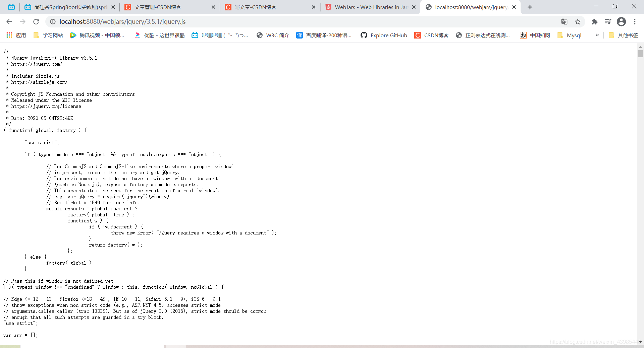This screenshot has height=348, width=644.
Task: Open the W3C 简介 bookmark
Action: (x=273, y=35)
